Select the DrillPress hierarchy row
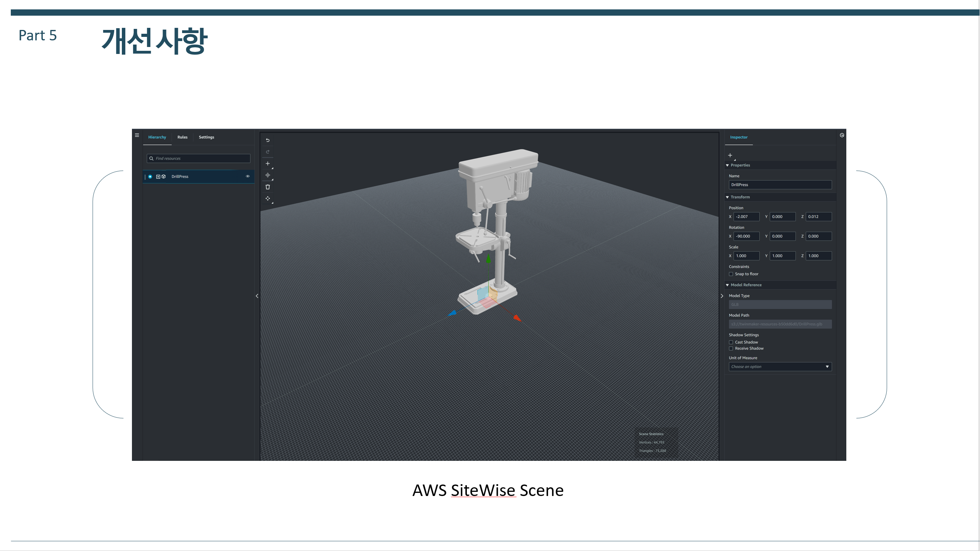This screenshot has height=551, width=980. point(198,176)
